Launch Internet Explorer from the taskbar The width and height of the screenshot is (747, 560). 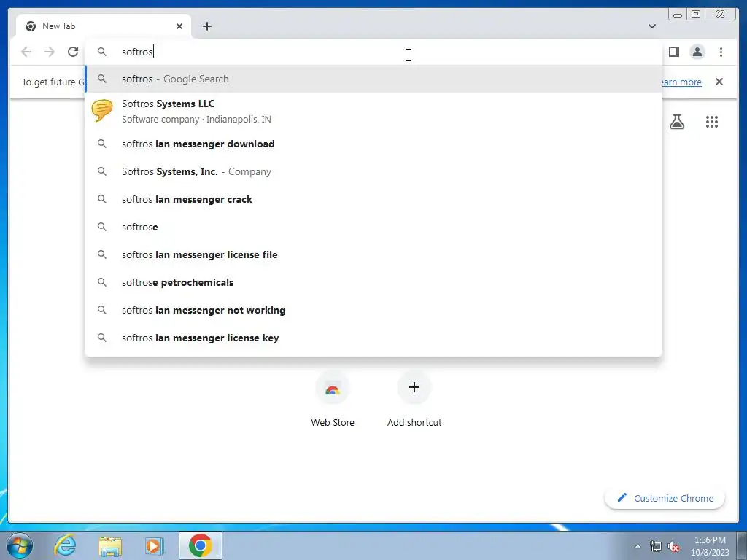pyautogui.click(x=65, y=545)
